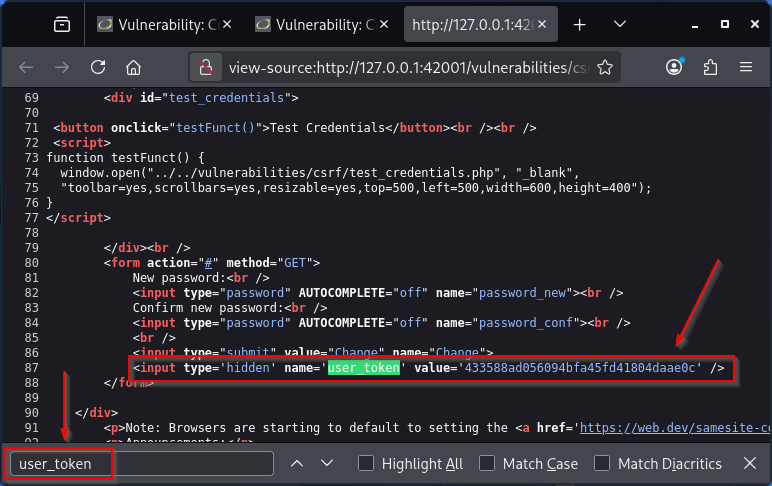The image size is (772, 486).
Task: Jump to previous find match
Action: 297,463
